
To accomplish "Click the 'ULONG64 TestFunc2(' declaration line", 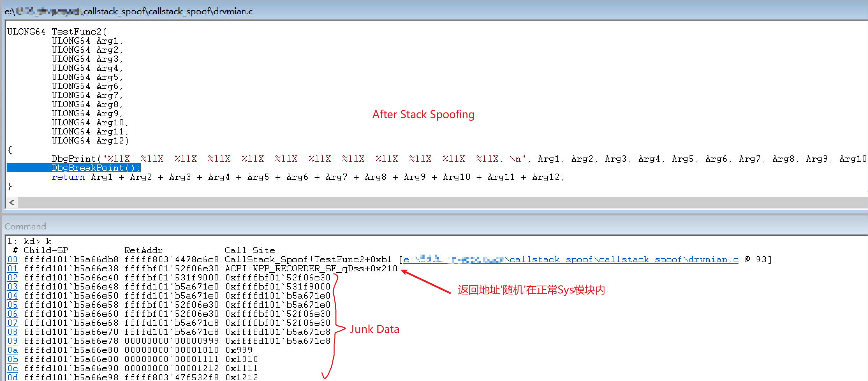I will [x=57, y=32].
